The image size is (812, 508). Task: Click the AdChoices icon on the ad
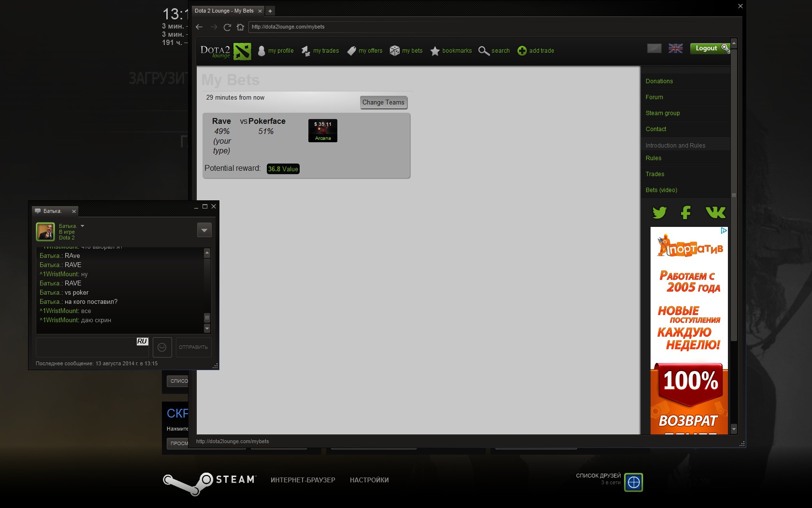[724, 231]
